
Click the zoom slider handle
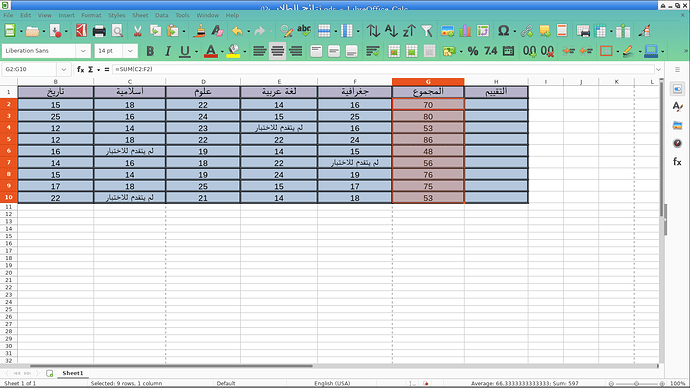click(636, 384)
